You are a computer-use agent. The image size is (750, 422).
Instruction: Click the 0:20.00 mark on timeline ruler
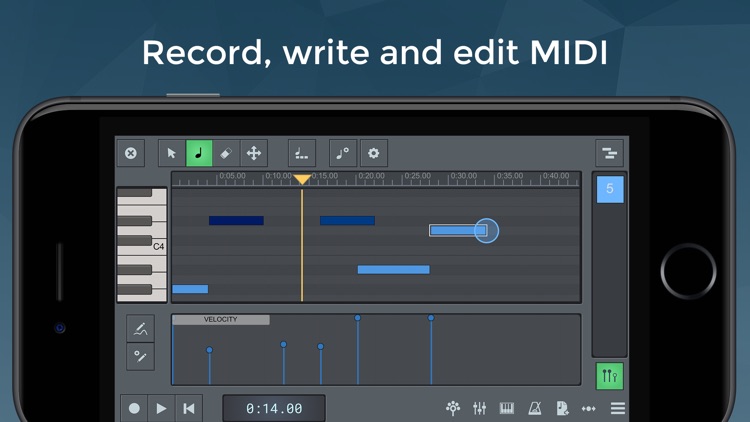click(372, 176)
